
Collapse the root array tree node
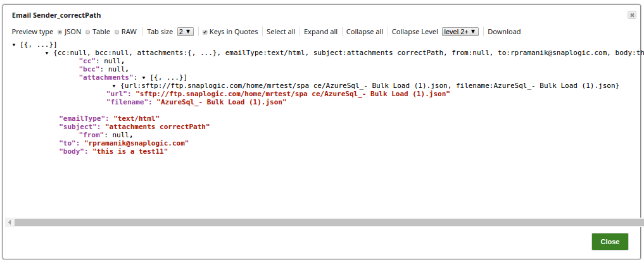pos(15,45)
